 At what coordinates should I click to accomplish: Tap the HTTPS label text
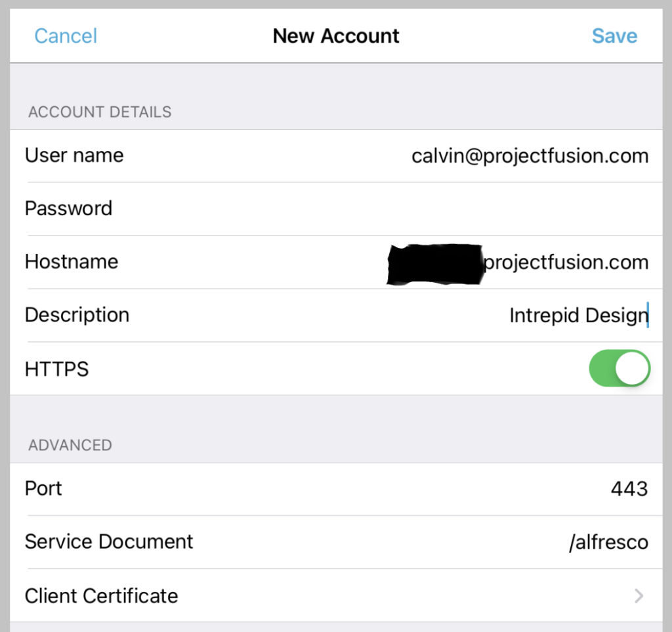pyautogui.click(x=56, y=369)
